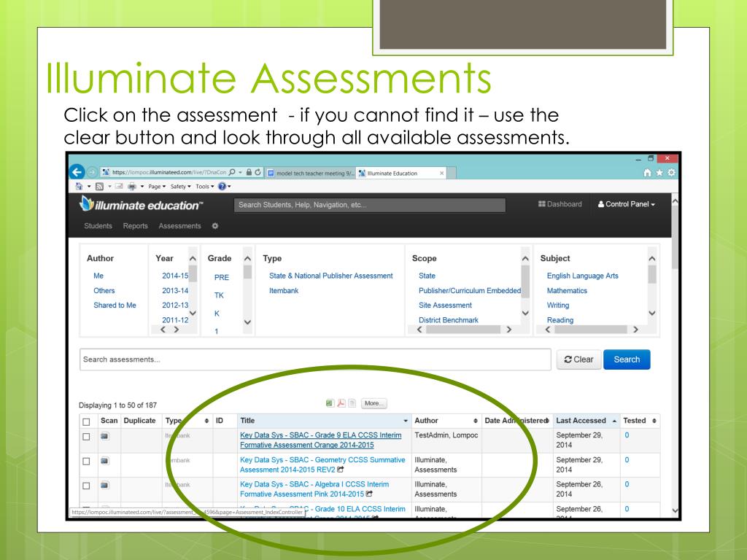
Task: Open the browser Help question mark icon
Action: coord(222,187)
